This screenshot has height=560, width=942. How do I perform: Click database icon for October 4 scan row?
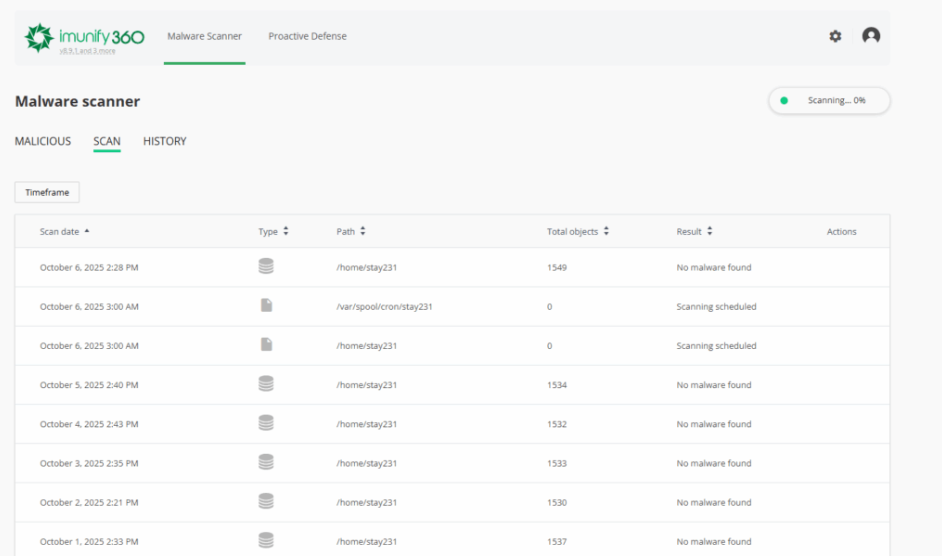pyautogui.click(x=266, y=423)
